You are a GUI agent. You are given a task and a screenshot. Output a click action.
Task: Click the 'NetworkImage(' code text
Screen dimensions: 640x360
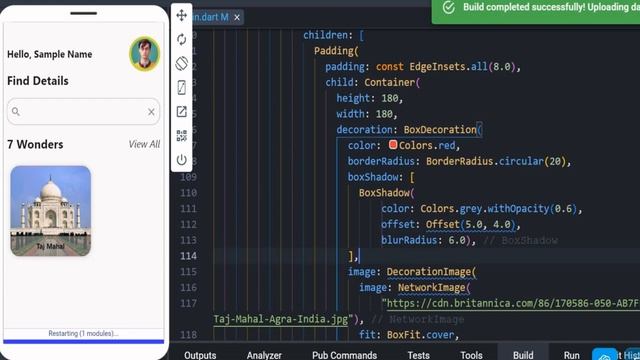coord(434,288)
